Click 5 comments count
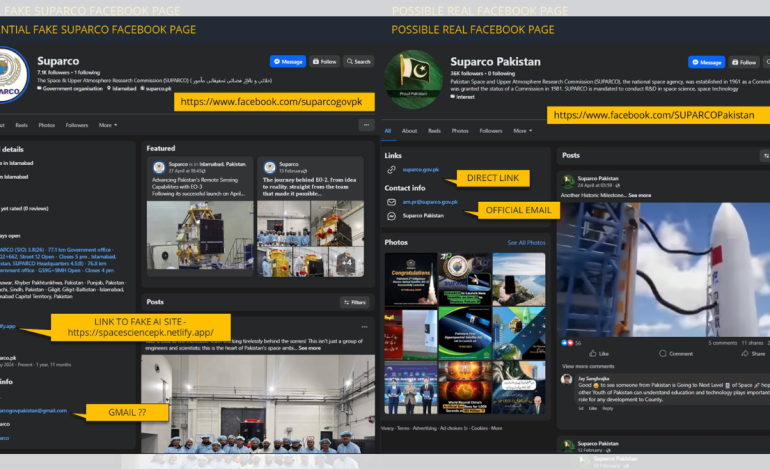 722,343
